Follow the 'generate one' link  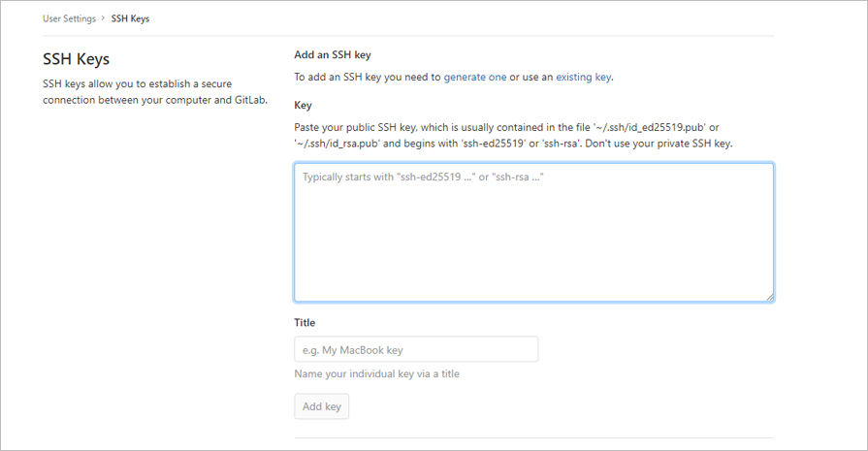point(475,77)
